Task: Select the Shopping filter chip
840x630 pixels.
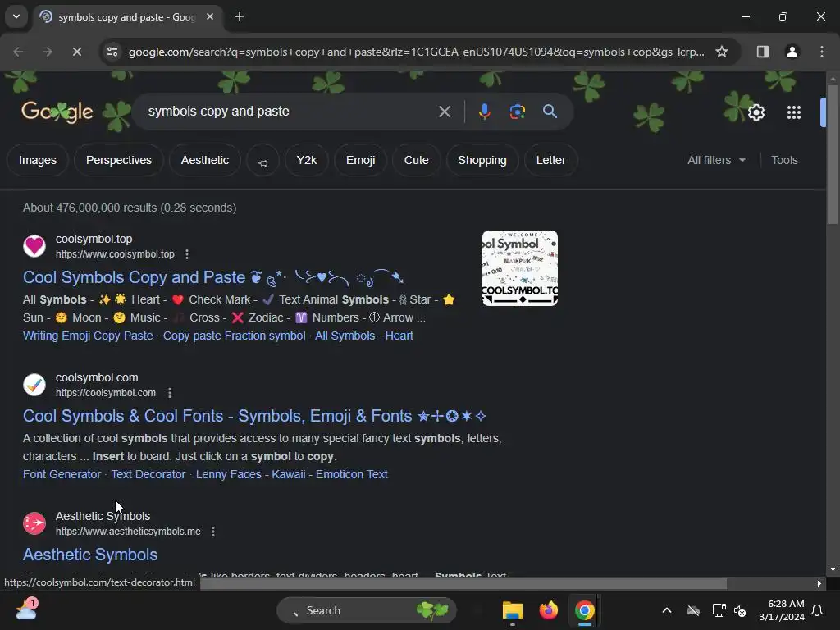Action: [482, 160]
